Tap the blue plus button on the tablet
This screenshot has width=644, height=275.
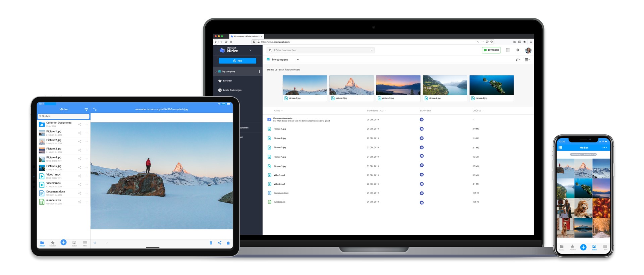pos(63,242)
